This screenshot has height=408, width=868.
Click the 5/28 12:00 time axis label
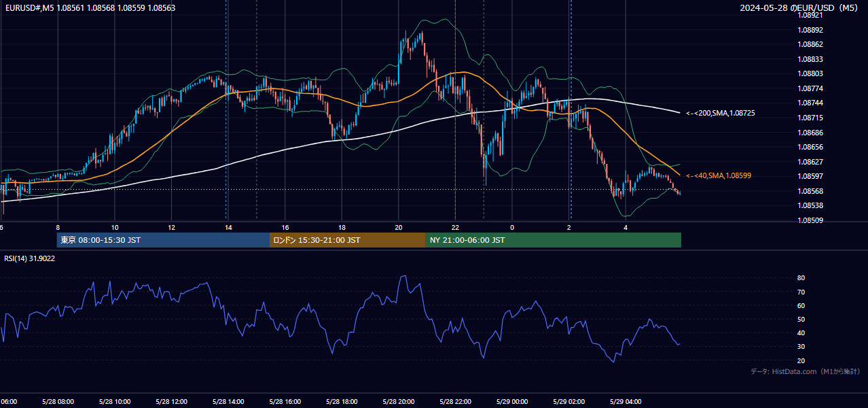[171, 402]
